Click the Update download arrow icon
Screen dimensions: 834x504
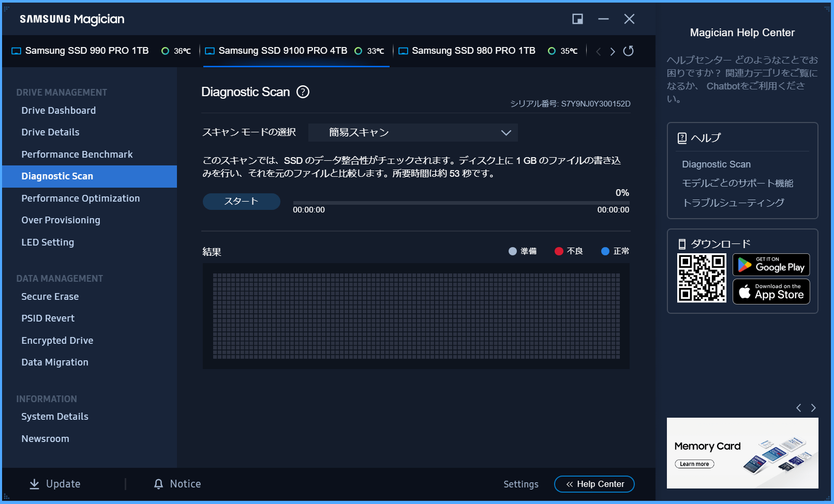(x=34, y=484)
